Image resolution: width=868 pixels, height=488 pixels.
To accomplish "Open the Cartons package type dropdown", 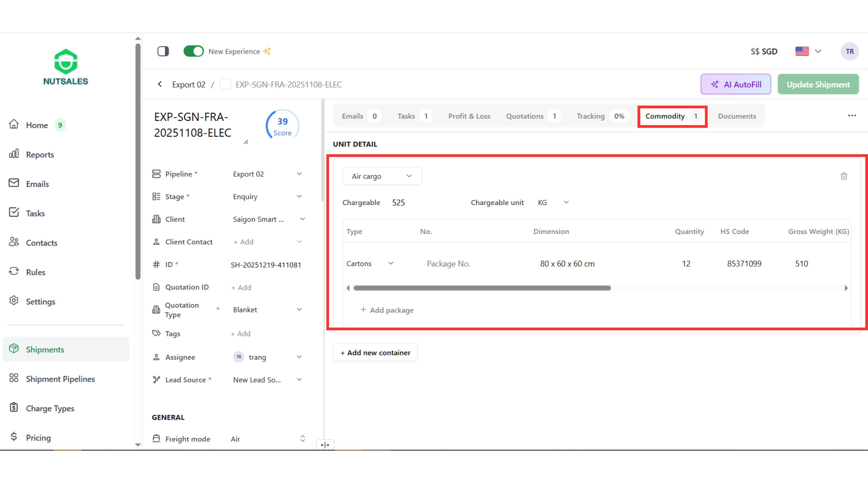I will pyautogui.click(x=370, y=263).
